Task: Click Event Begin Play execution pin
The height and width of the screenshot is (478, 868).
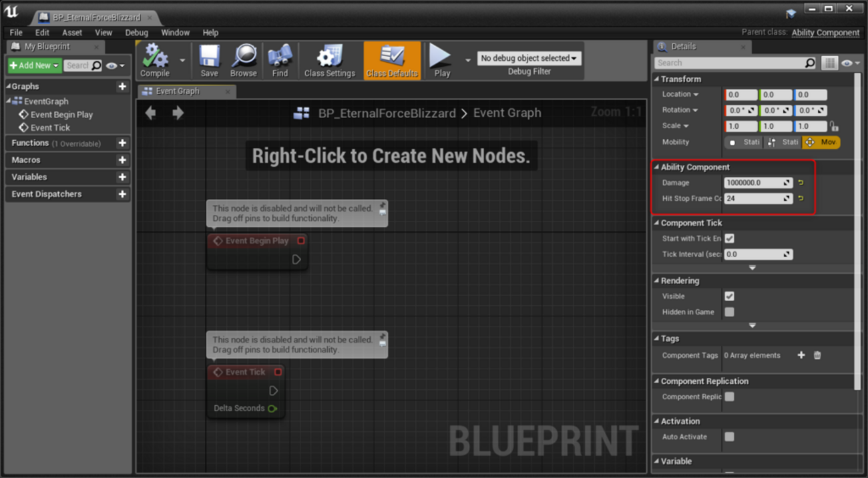Action: click(x=296, y=259)
